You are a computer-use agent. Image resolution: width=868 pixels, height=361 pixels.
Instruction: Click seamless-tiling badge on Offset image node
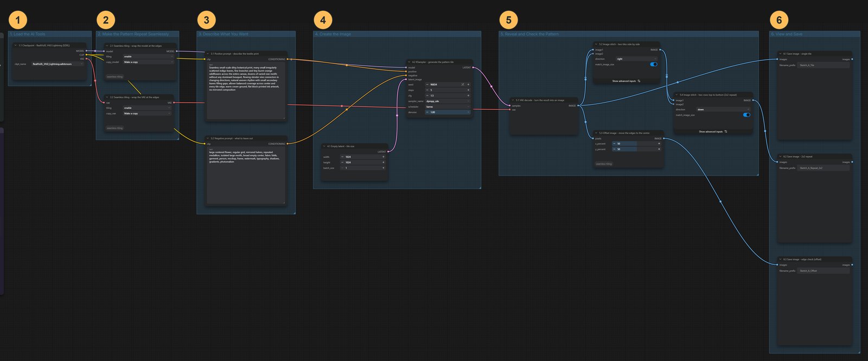pyautogui.click(x=604, y=163)
